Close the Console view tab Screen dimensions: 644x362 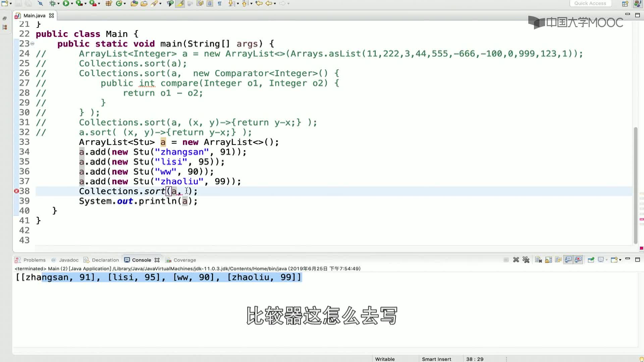[x=157, y=260]
